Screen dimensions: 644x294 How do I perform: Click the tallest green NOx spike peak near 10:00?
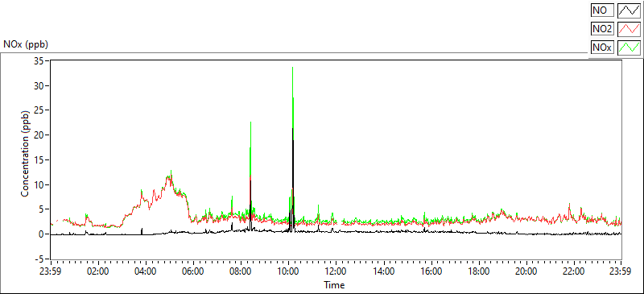tap(292, 68)
